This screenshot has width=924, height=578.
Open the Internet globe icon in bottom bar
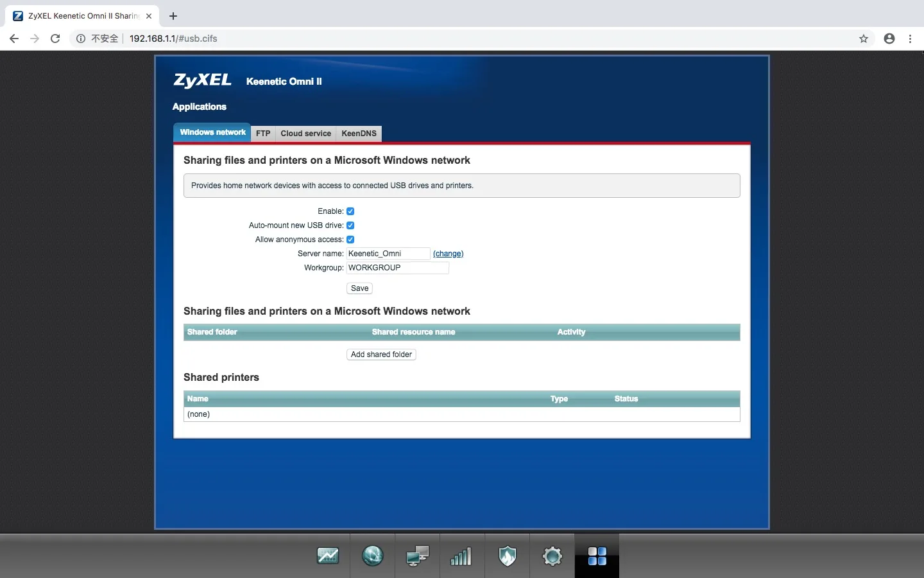point(372,556)
